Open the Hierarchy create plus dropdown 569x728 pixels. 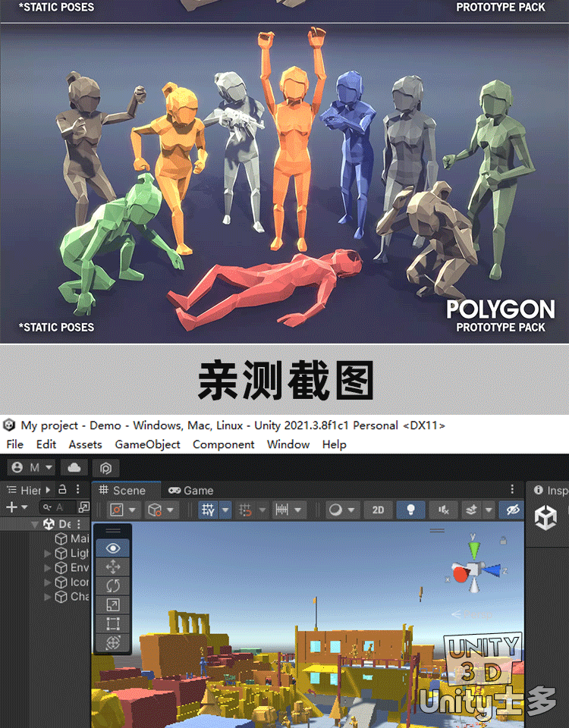(x=17, y=507)
